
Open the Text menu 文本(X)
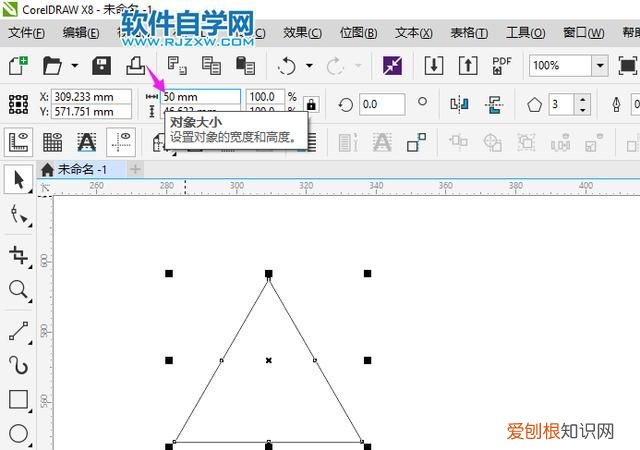point(413,33)
